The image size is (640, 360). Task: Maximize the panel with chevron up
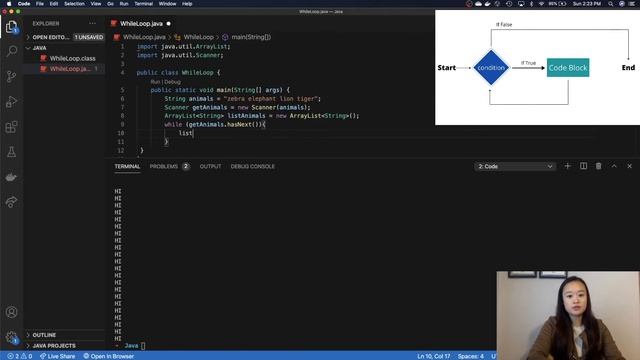(614, 166)
